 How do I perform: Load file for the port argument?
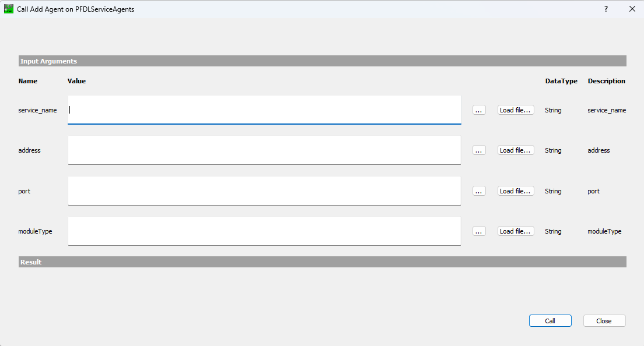click(x=516, y=190)
